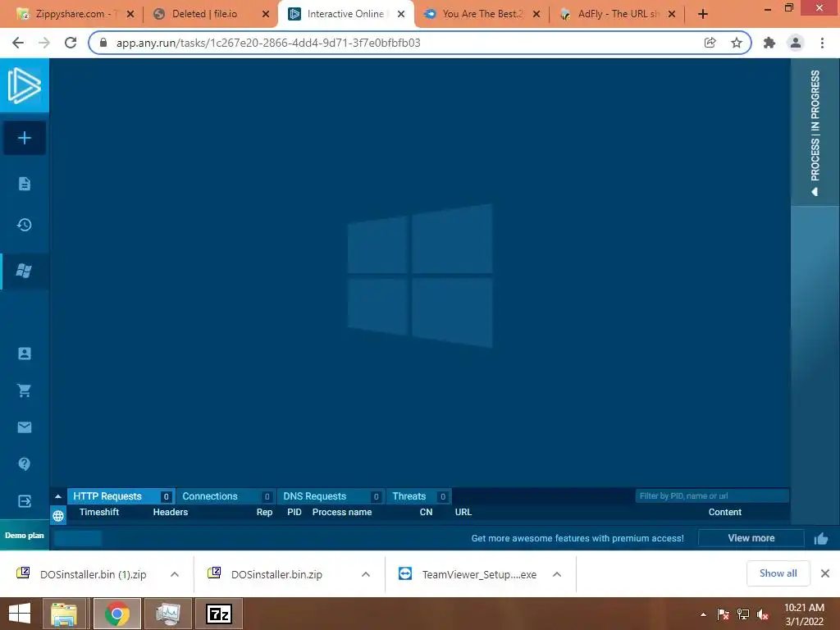
Task: Click the browser forward arrow
Action: 44,43
